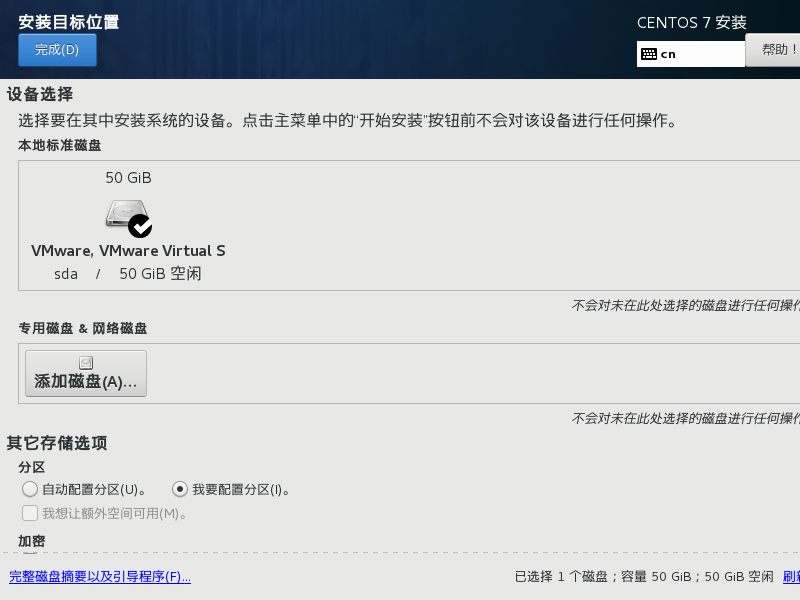Click the CENTOS 7 安装 header label
Viewport: 800px width, 600px height.
click(x=691, y=23)
